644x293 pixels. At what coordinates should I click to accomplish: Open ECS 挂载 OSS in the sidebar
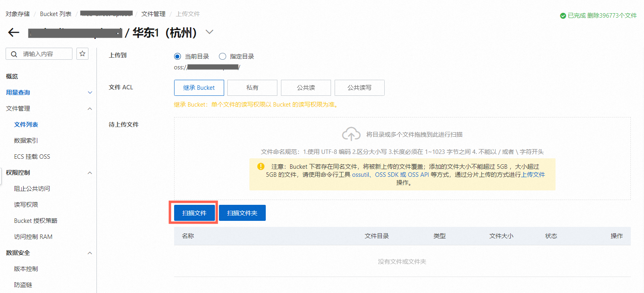pos(32,157)
